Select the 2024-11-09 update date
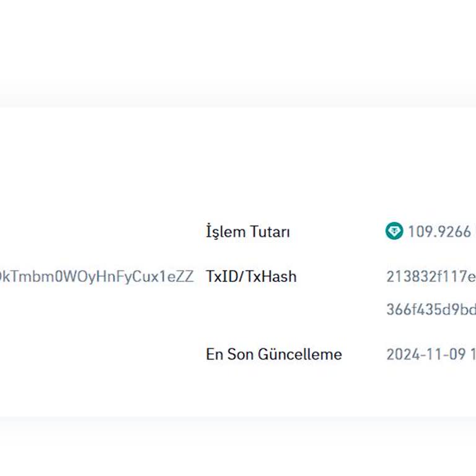Screen dimensions: 476x476 click(426, 355)
